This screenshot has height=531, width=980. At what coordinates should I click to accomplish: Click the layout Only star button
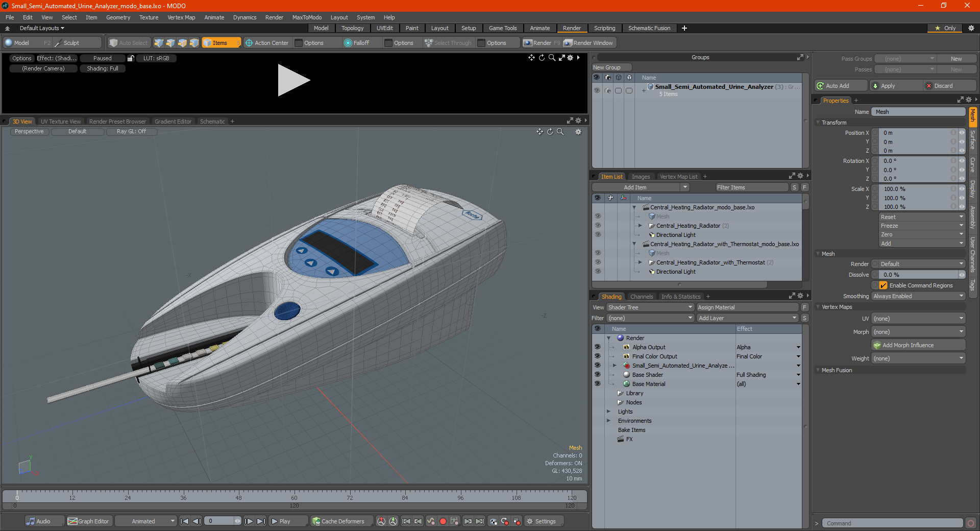coord(945,28)
